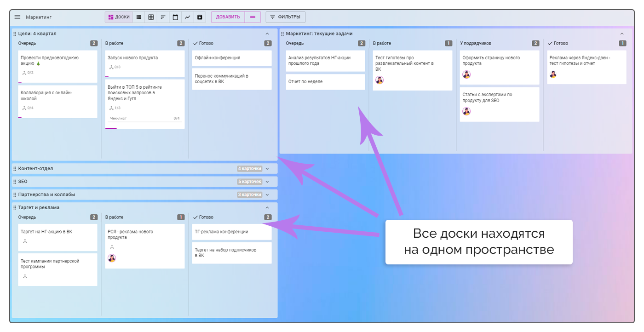The image size is (644, 332).
Task: Click the lane icon beside ДОБАВИТЬ
Action: [253, 17]
